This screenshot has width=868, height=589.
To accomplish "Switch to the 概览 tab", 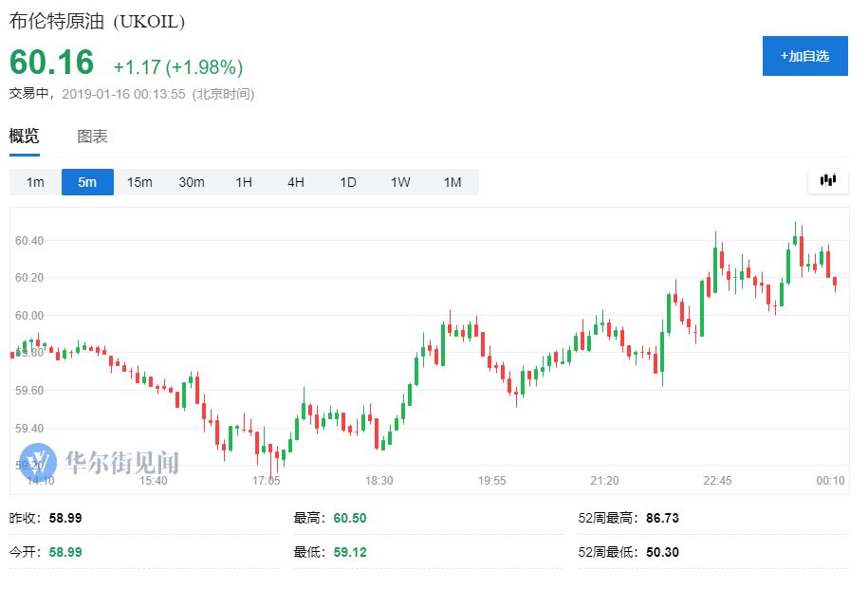I will [25, 137].
